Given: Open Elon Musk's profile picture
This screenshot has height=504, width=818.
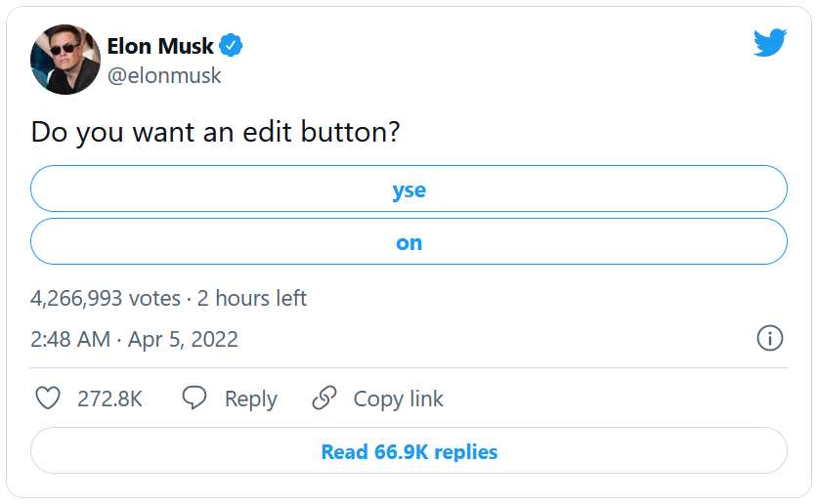Looking at the screenshot, I should pos(65,60).
